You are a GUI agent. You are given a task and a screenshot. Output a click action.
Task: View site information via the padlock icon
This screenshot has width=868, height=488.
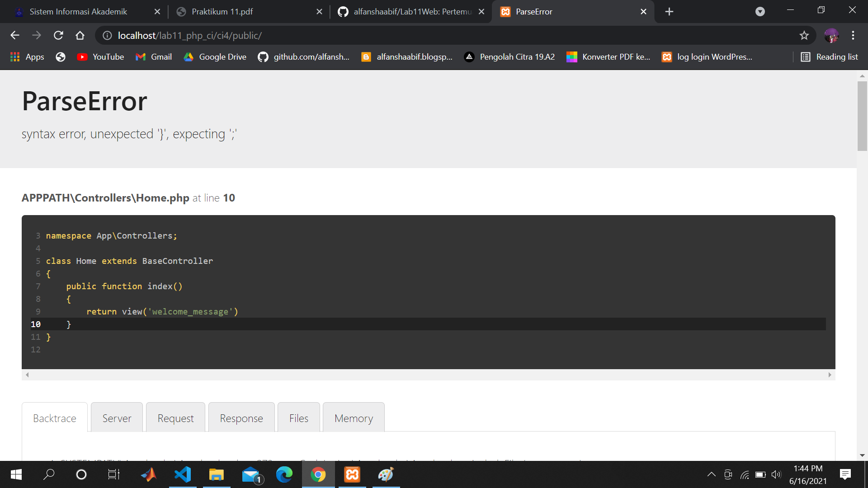tap(107, 35)
